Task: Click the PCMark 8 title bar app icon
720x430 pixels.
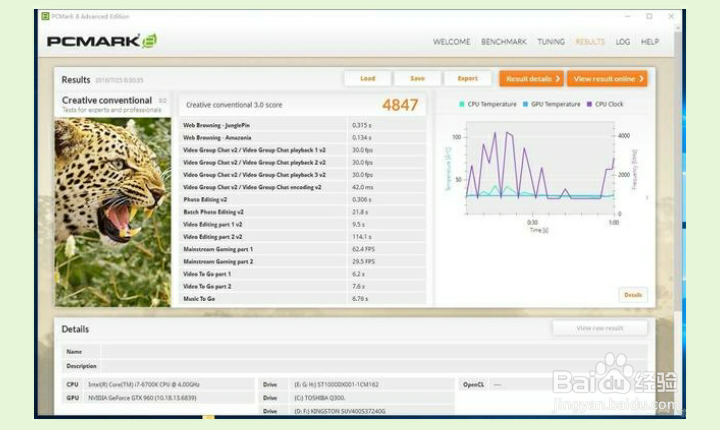Action: click(45, 16)
